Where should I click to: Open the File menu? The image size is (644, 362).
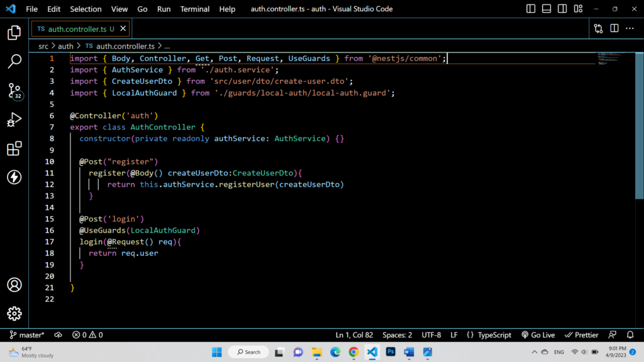point(31,9)
